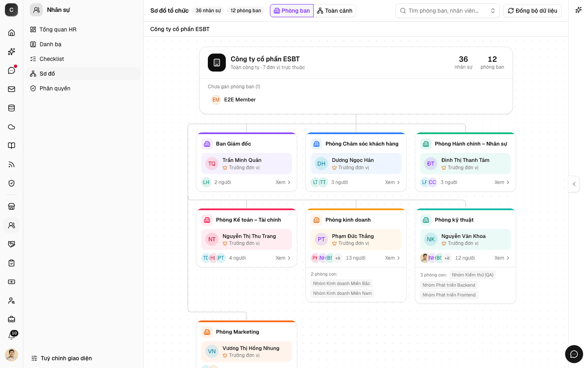Open the home icon in the left rail
The image size is (588, 368).
click(11, 33)
